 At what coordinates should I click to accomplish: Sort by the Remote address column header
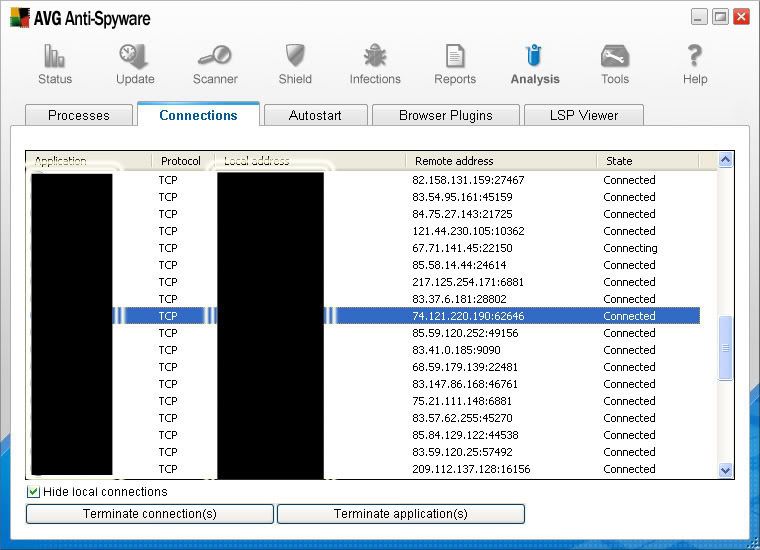tap(501, 161)
